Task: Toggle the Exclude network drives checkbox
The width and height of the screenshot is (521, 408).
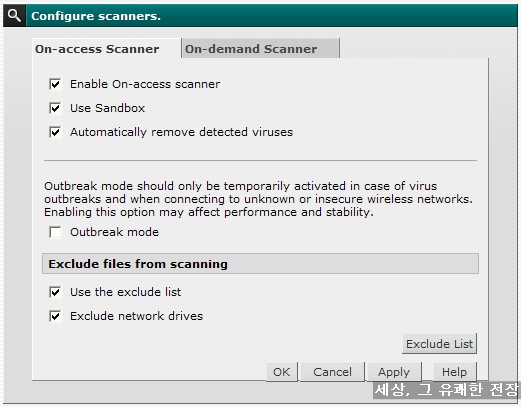Action: [55, 316]
